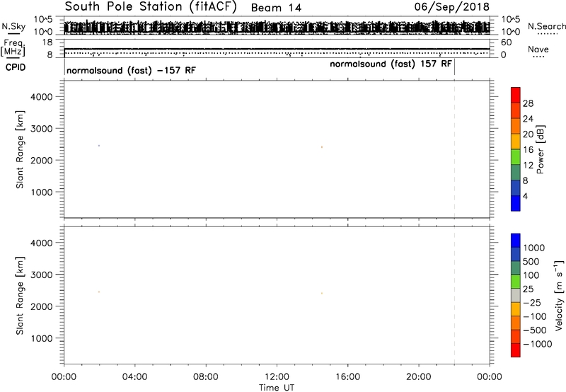
Task: Click the "South Pole Station (fitACF)" title
Action: (x=151, y=7)
